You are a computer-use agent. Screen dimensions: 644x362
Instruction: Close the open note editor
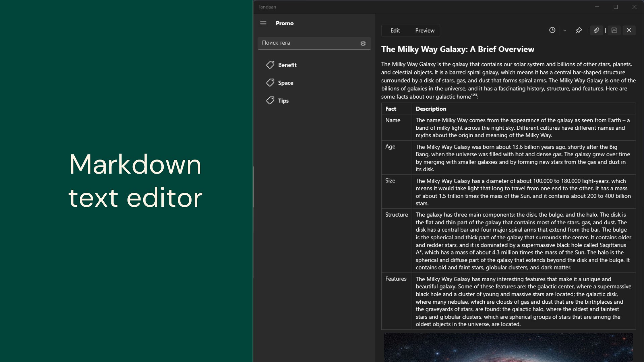(629, 30)
